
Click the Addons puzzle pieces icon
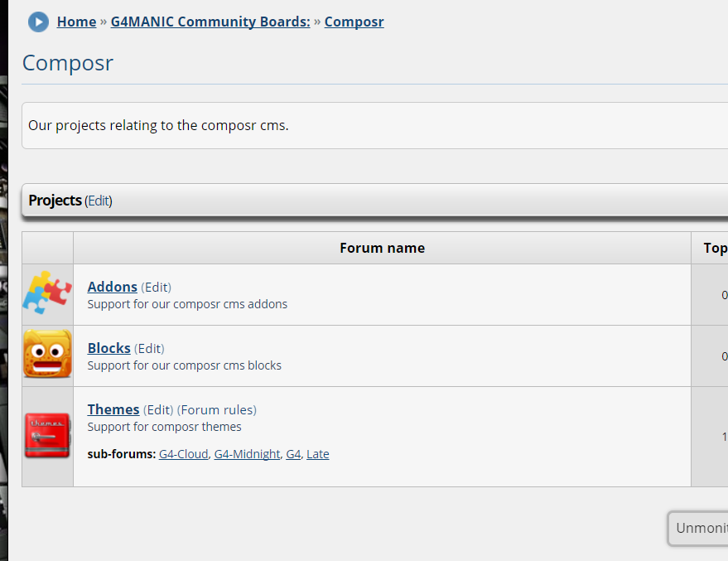pos(47,294)
